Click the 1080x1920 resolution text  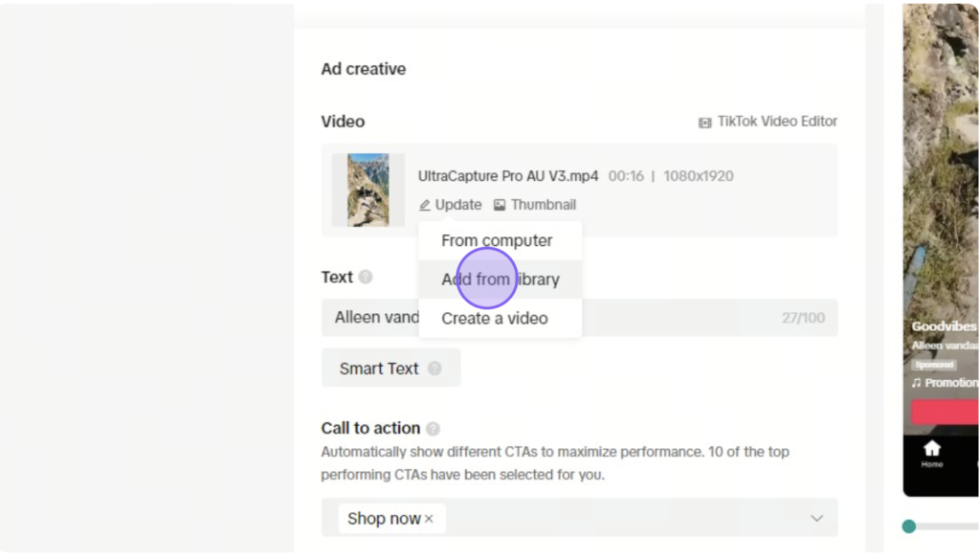698,176
